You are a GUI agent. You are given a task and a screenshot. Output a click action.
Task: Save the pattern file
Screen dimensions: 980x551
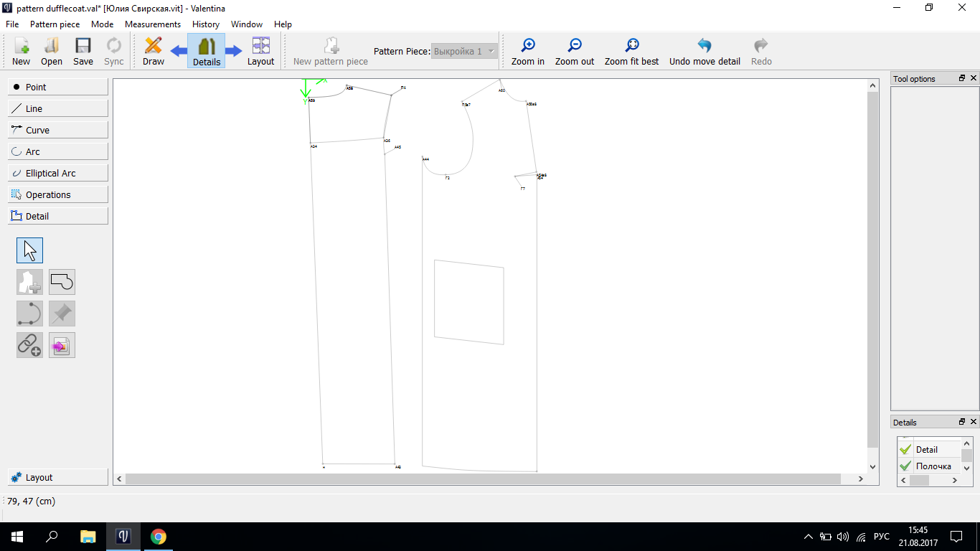tap(83, 52)
